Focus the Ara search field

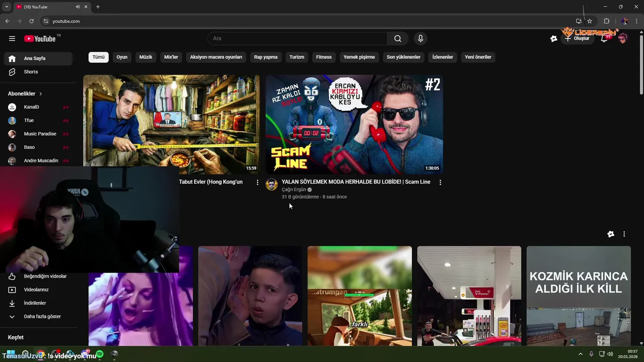[297, 39]
